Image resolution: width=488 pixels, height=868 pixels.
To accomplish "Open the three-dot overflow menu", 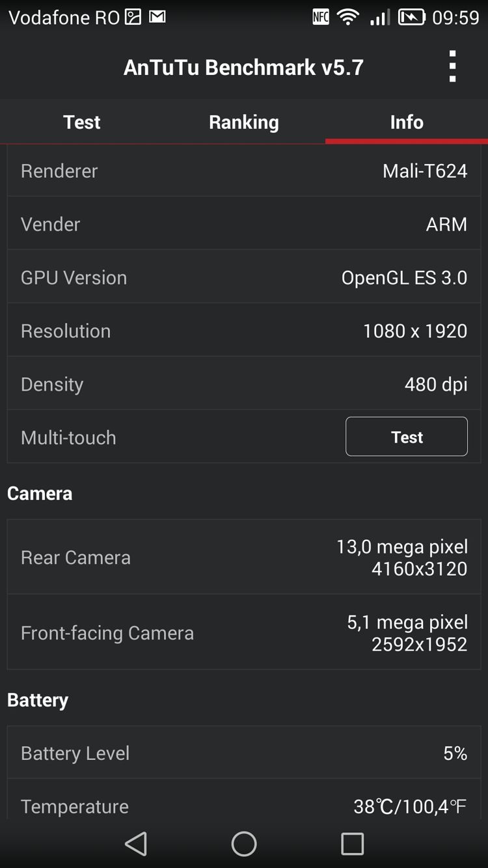I will 452,66.
